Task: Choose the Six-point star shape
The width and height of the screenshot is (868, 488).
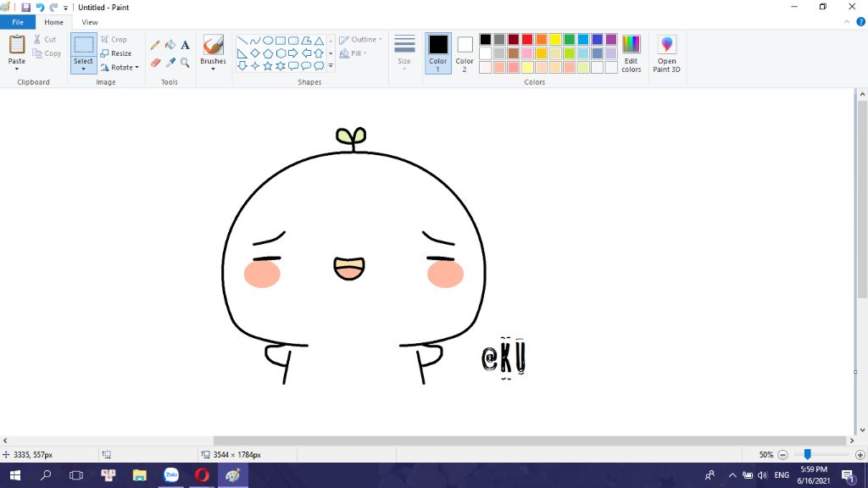Action: pos(280,66)
